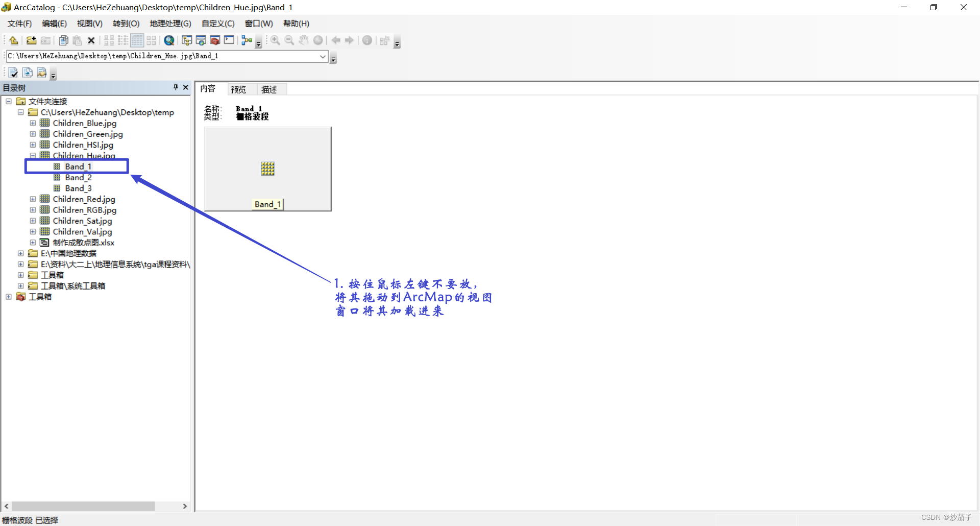Switch to the 内容 tab
Screen dimensions: 980x526
pos(208,89)
